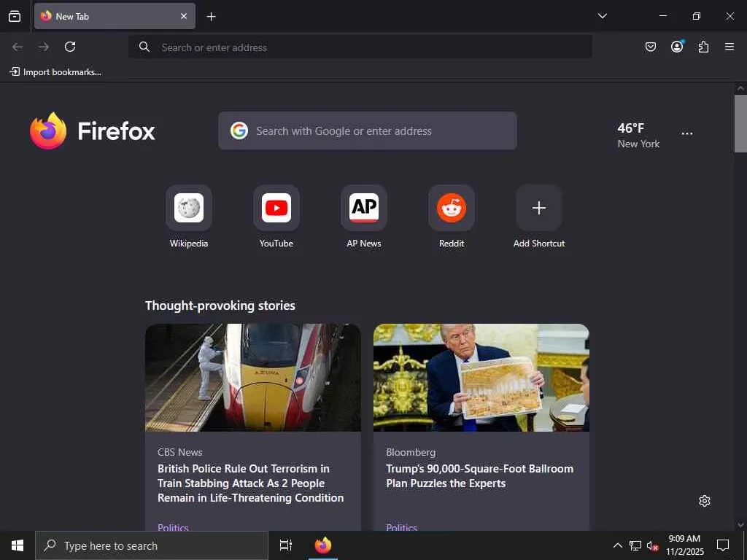
Task: Focus Search with Google input field
Action: coord(368,131)
